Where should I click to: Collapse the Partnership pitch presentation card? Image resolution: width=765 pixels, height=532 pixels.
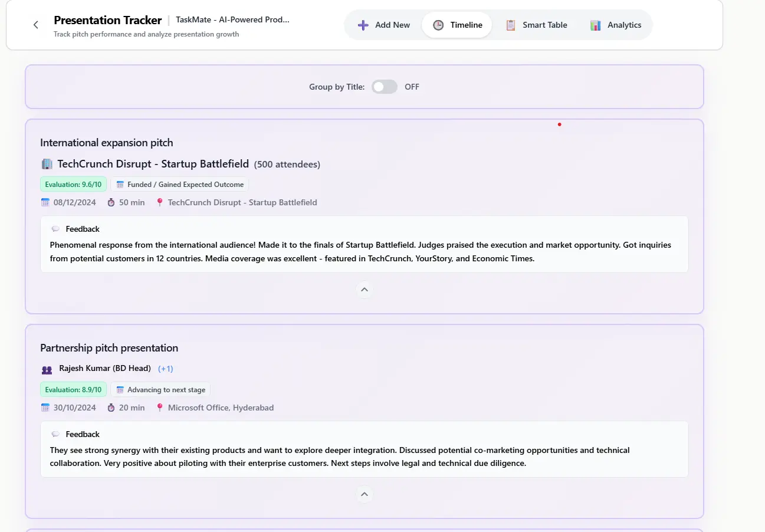[x=365, y=494]
